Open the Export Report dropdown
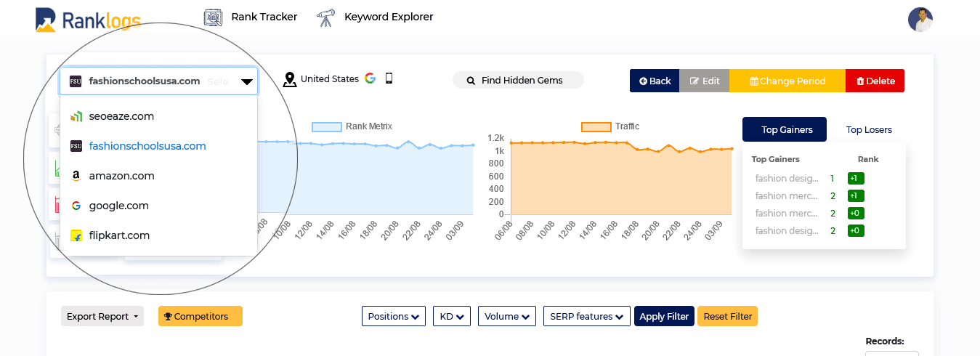Screen dimensions: 980x356 point(102,316)
